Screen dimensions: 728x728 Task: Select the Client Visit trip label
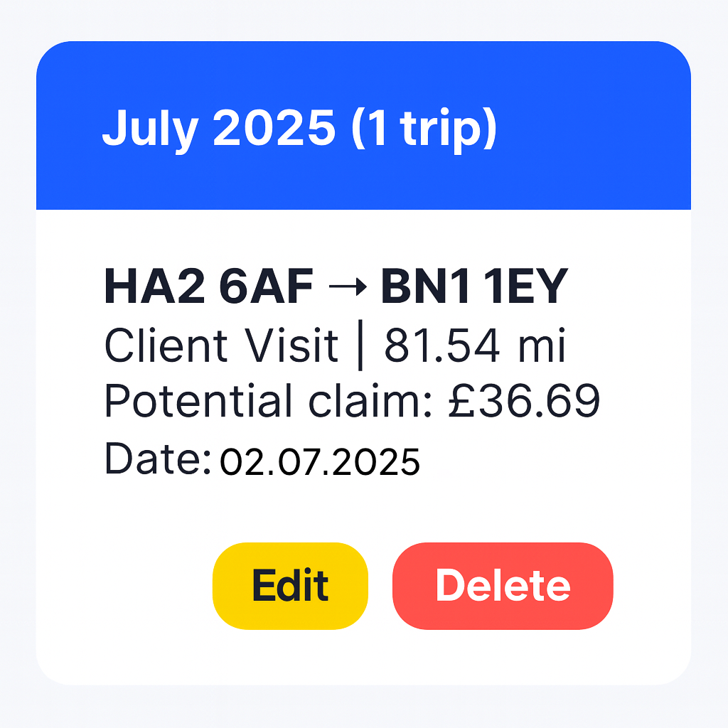coord(220,346)
